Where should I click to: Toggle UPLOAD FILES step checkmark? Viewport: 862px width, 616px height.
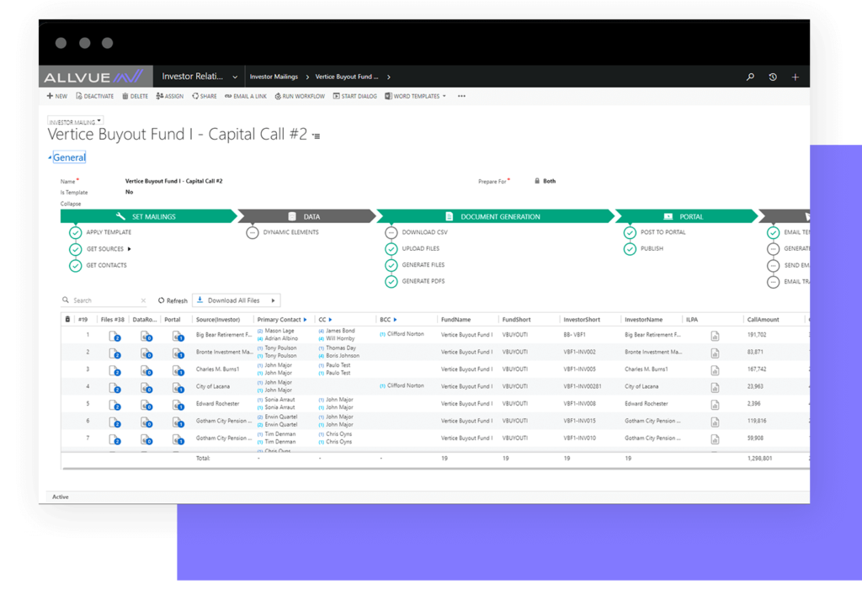391,249
